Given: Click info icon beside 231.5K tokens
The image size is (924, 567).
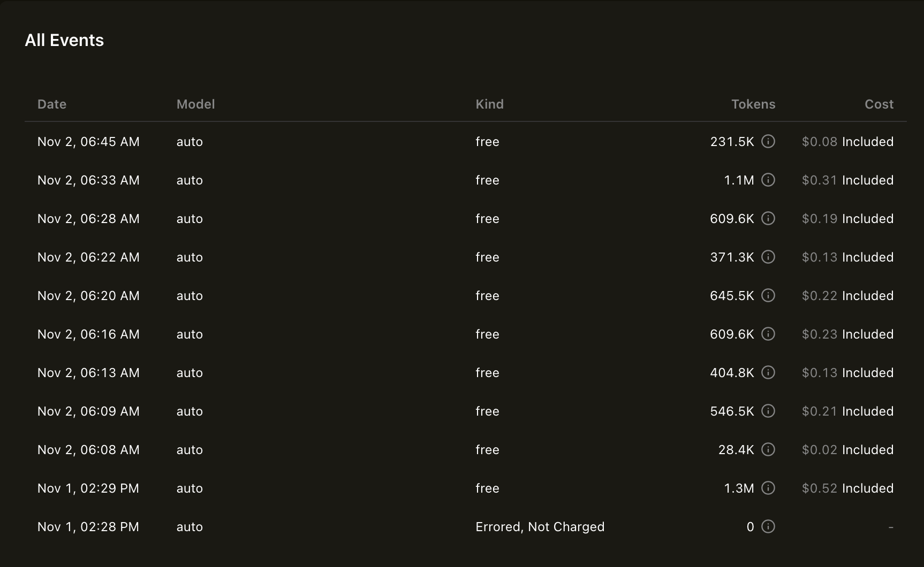Looking at the screenshot, I should coord(768,141).
